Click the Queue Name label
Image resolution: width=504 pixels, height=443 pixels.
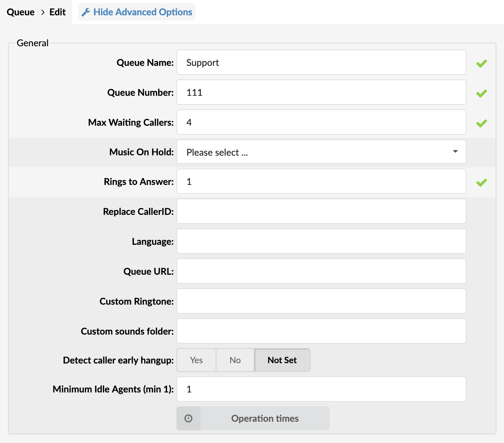pos(145,63)
